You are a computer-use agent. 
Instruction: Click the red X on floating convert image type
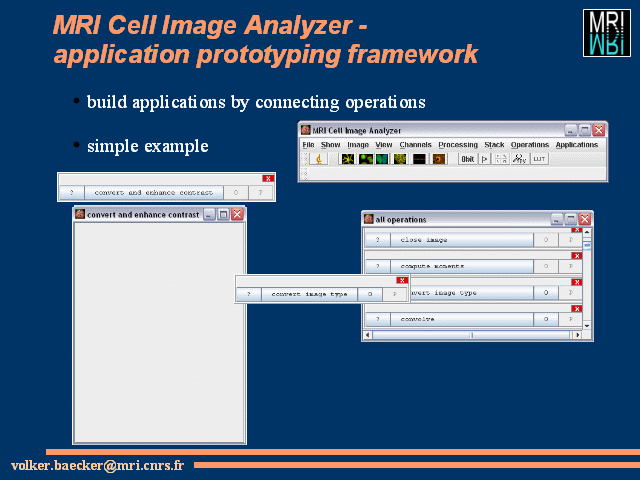point(402,280)
